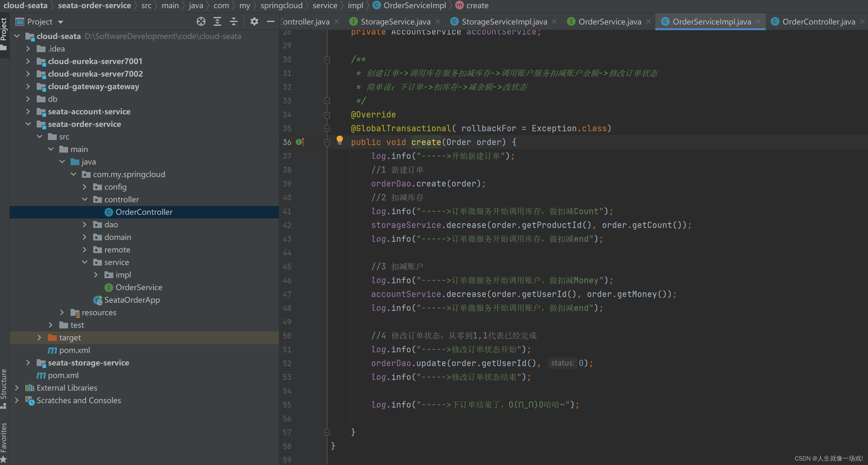Expand cloud-eureka-server7002 module
The width and height of the screenshot is (868, 465).
(28, 73)
